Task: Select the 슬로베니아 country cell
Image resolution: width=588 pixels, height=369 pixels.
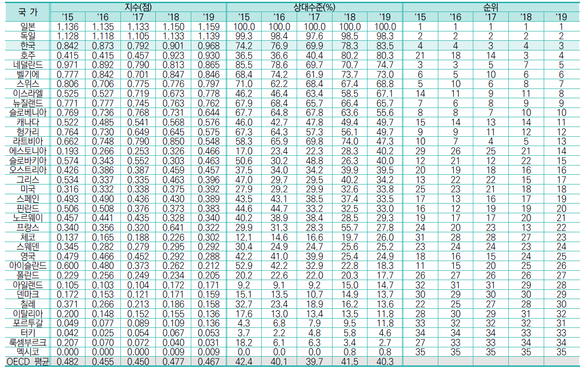Action: [27, 112]
